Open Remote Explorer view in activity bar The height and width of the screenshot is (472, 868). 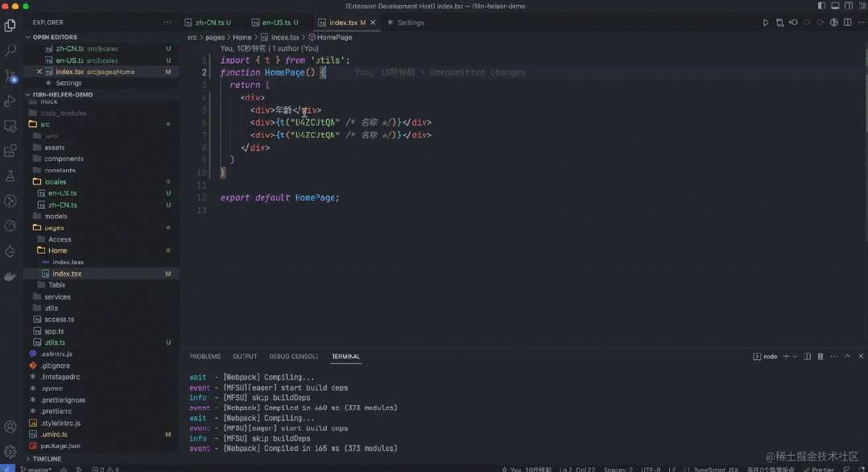[x=10, y=126]
